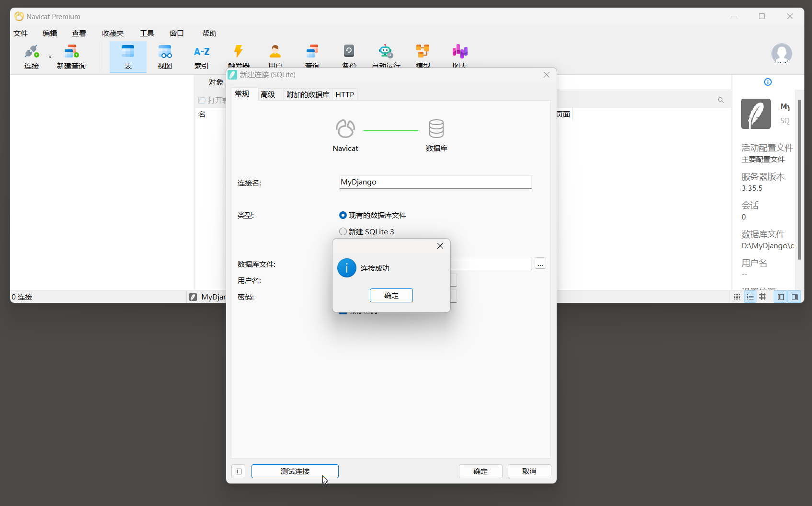812x506 pixels.
Task: Click the blue info icon in message box
Action: click(347, 268)
